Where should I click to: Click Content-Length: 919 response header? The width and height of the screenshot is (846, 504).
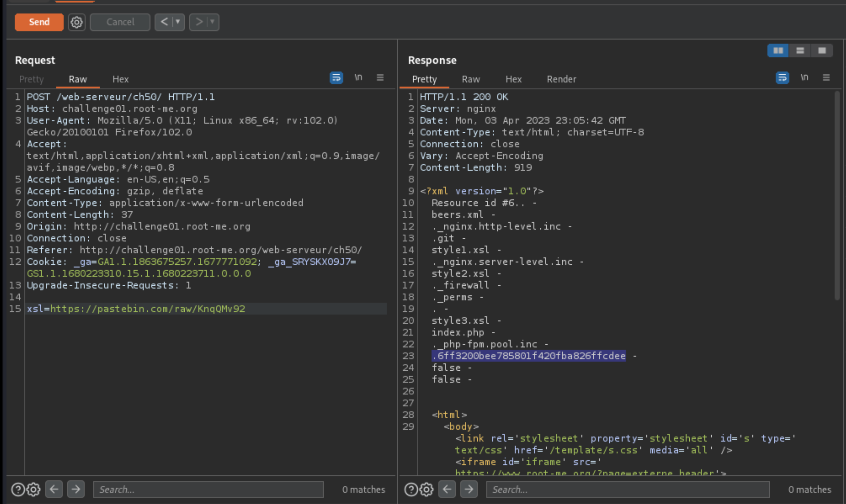[x=476, y=167]
